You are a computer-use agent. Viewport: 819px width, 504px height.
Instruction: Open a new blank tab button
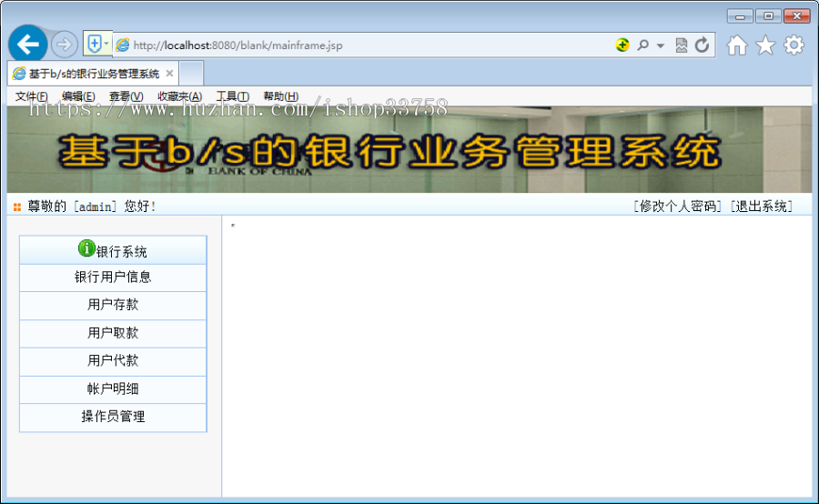(x=191, y=74)
